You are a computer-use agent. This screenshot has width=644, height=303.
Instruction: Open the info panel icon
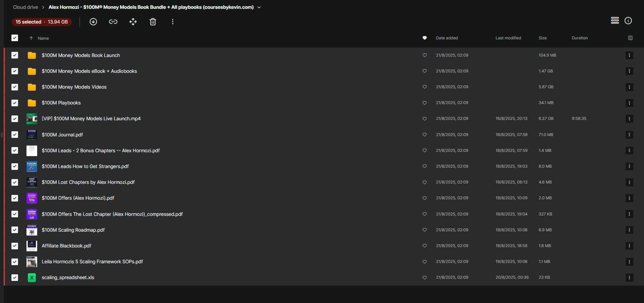point(628,21)
